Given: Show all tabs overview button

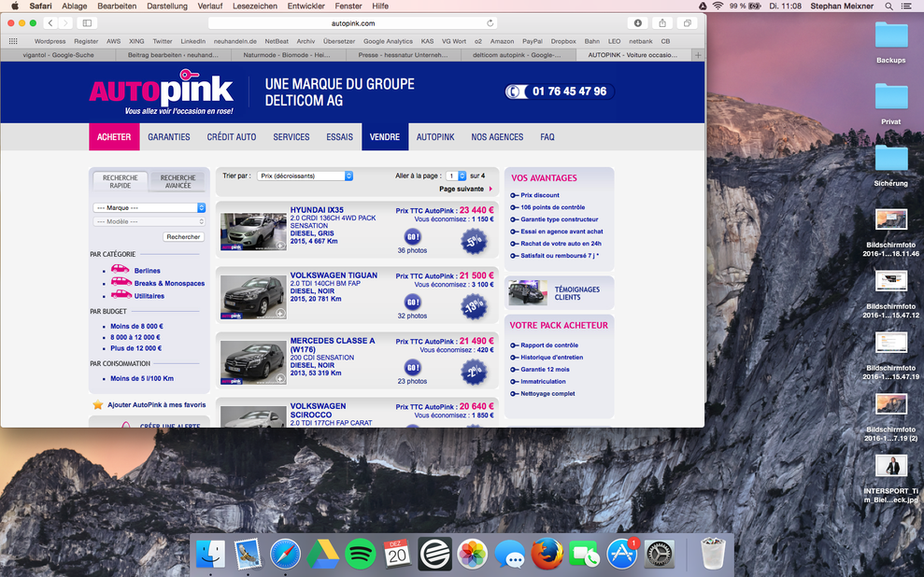Looking at the screenshot, I should 687,23.
